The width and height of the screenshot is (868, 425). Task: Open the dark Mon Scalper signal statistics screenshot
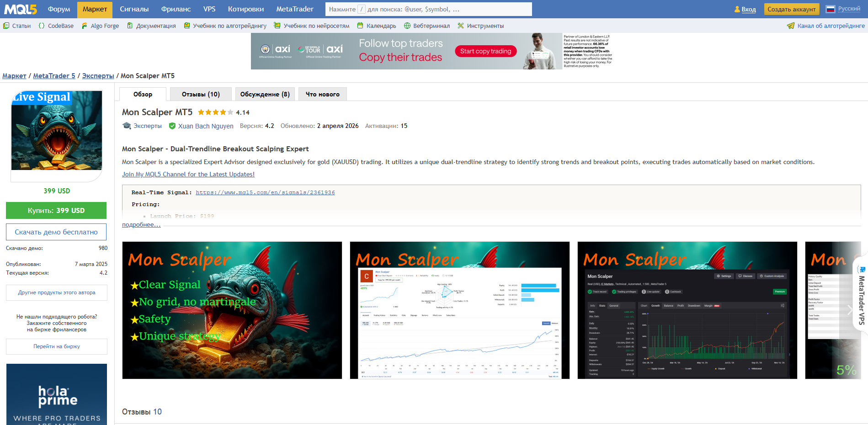pos(687,310)
